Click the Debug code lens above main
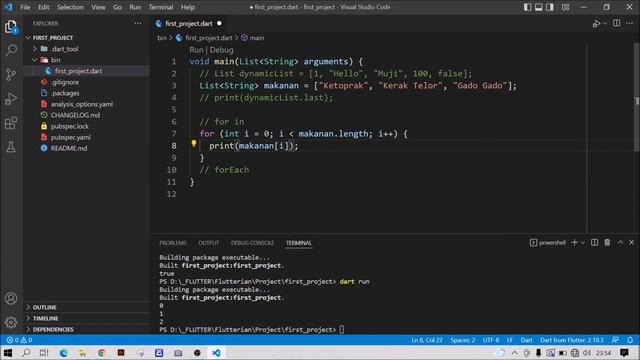 (222, 50)
